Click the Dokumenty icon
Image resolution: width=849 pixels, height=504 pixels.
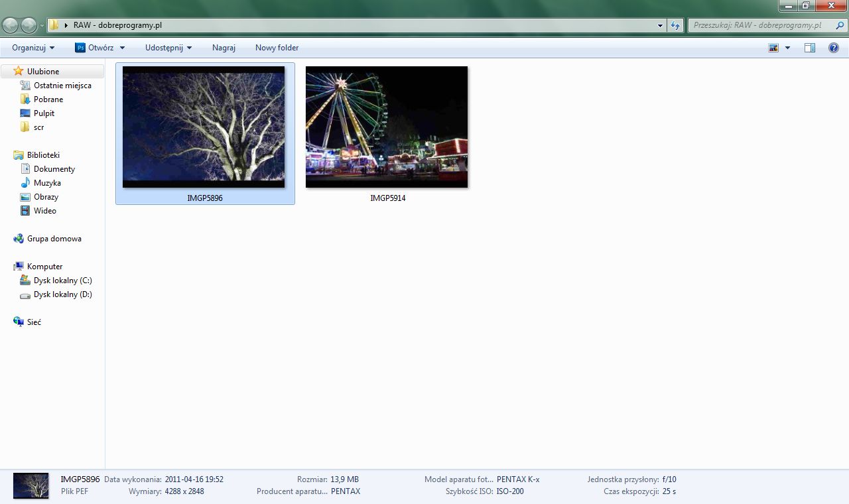coord(25,168)
